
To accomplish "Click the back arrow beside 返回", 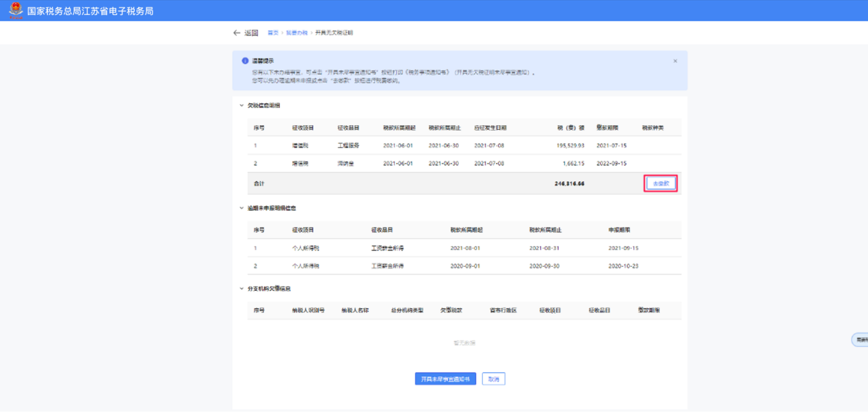I will click(x=237, y=33).
